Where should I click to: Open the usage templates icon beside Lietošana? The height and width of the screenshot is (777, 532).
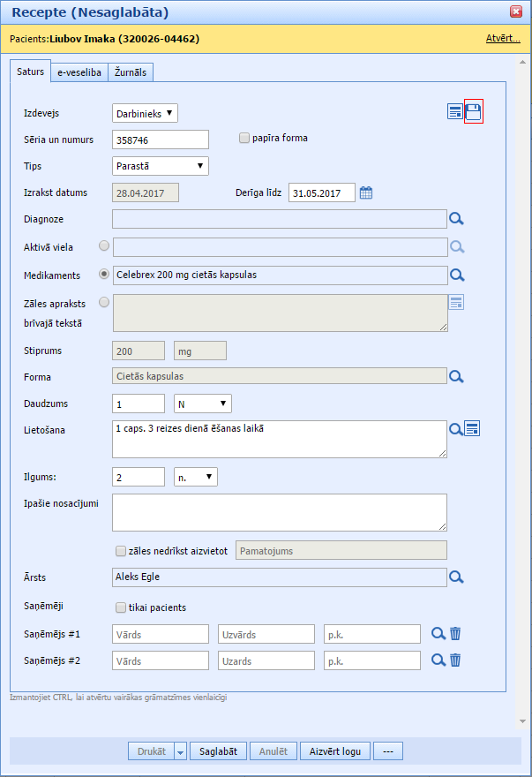[x=473, y=428]
